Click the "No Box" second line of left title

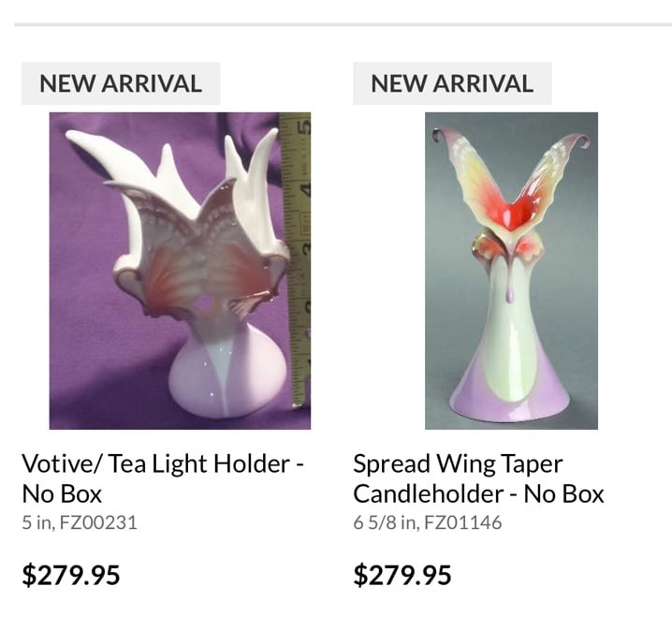coord(62,493)
